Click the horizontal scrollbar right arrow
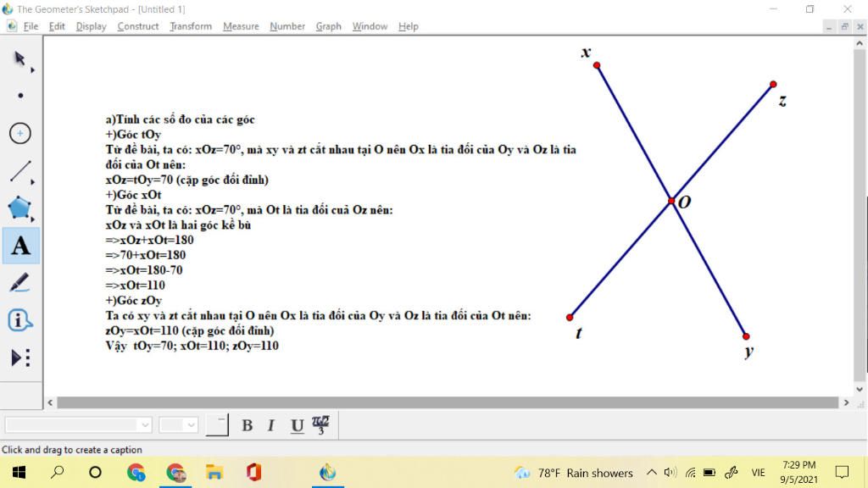Screen dimensions: 868x488 [846, 402]
